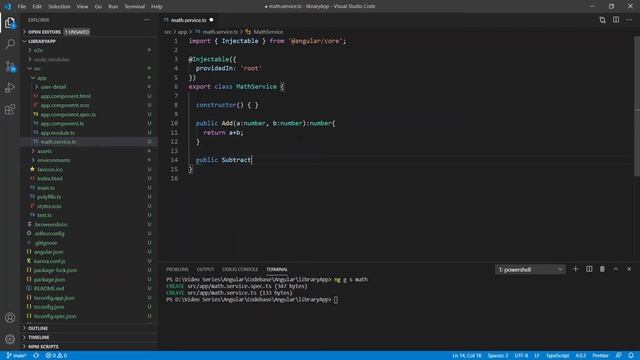Change language mode via TypeScript status item
Image resolution: width=640 pixels, height=360 pixels.
(558, 356)
